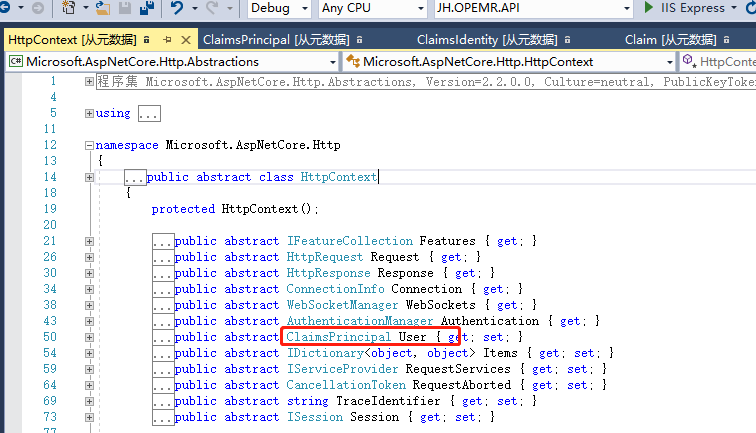The height and width of the screenshot is (433, 756).
Task: Click the member navigation HttpContext constructor icon
Action: click(689, 61)
